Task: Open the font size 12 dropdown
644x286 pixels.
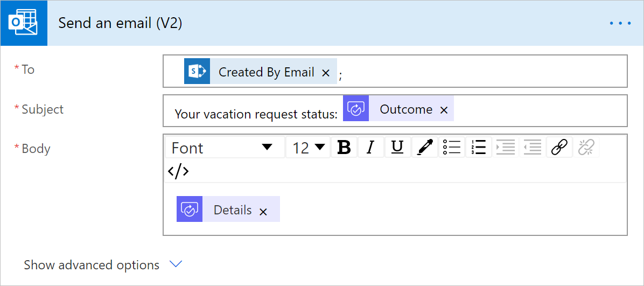Action: (308, 148)
